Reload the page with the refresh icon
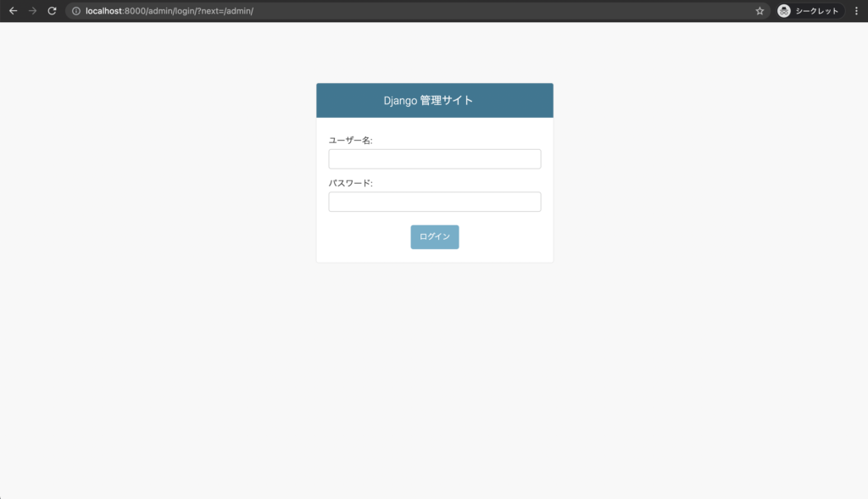The image size is (868, 499). coord(52,11)
